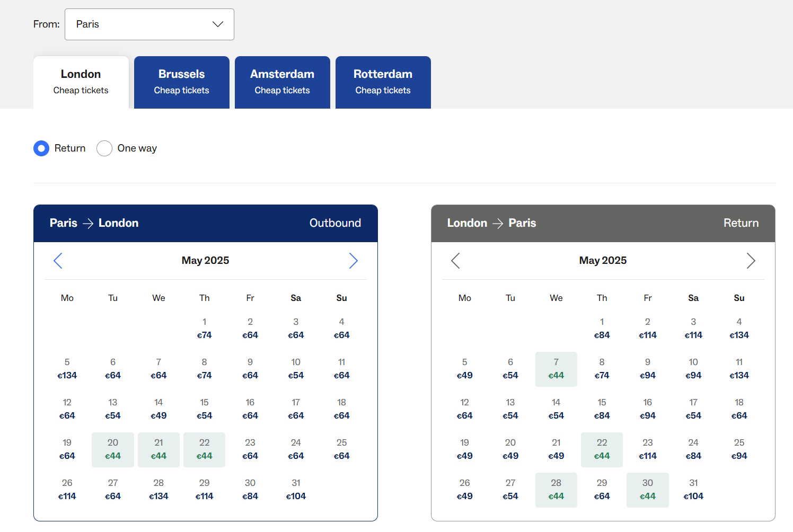
Task: Pick outbound May 14 at €49
Action: click(x=158, y=409)
